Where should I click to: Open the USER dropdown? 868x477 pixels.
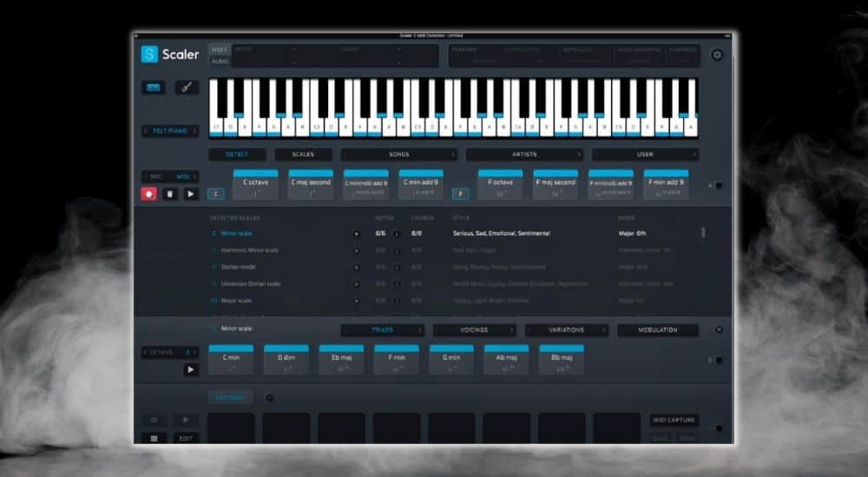click(645, 154)
